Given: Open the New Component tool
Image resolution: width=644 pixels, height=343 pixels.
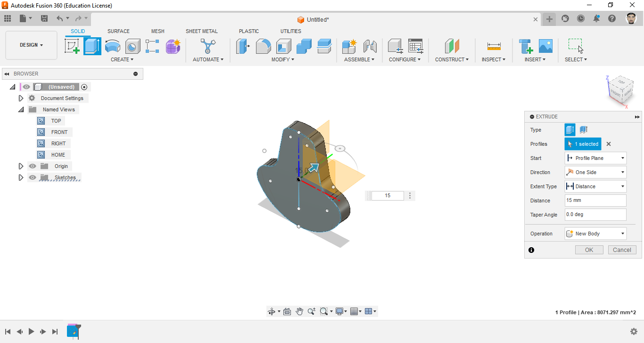Looking at the screenshot, I should pyautogui.click(x=349, y=46).
